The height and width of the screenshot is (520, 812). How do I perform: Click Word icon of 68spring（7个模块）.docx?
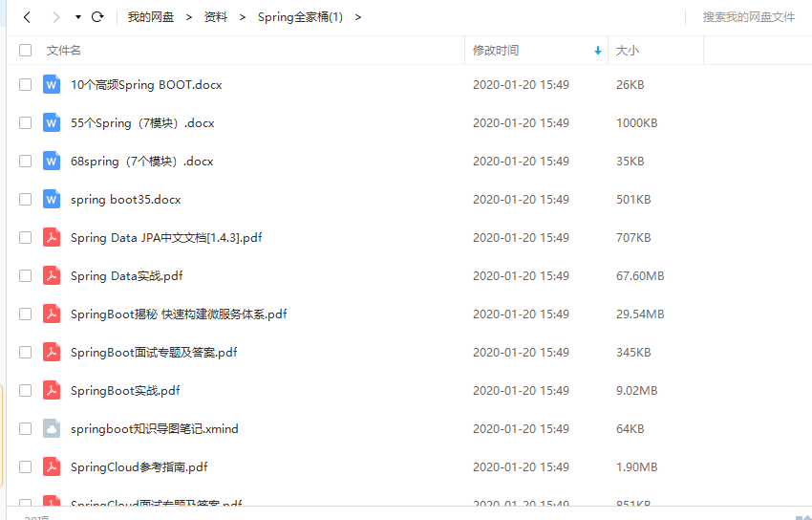[52, 162]
